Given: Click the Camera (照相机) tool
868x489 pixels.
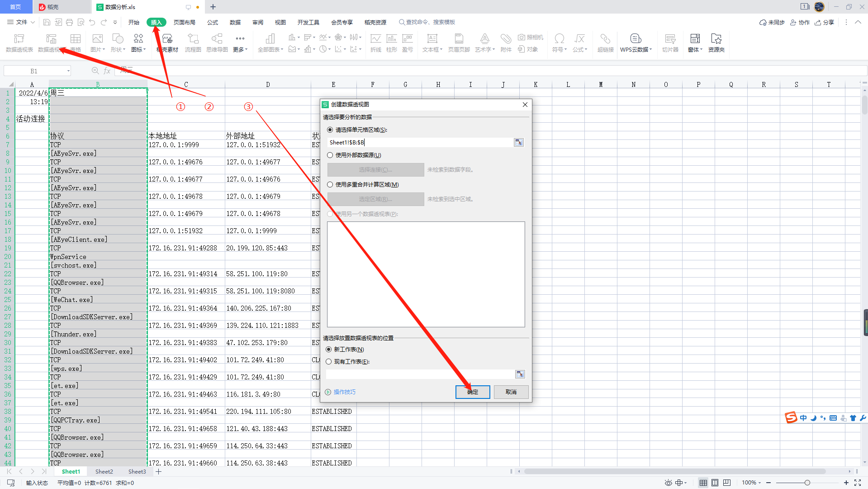Looking at the screenshot, I should (531, 37).
